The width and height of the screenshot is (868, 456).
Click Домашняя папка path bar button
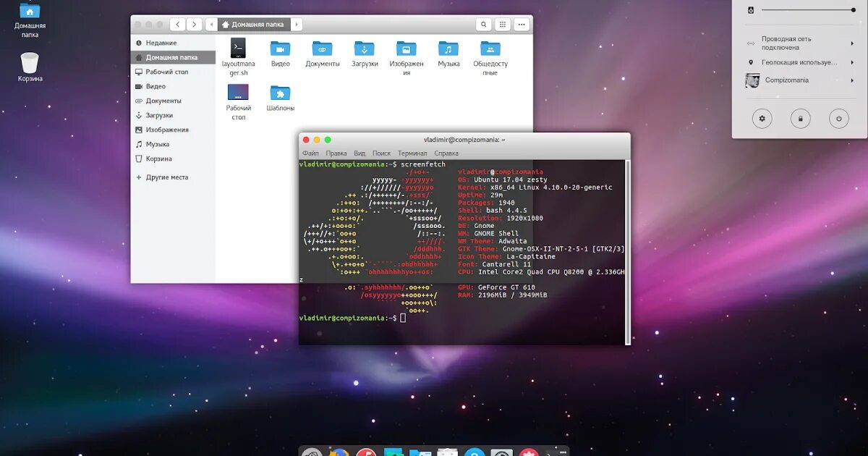[x=254, y=25]
